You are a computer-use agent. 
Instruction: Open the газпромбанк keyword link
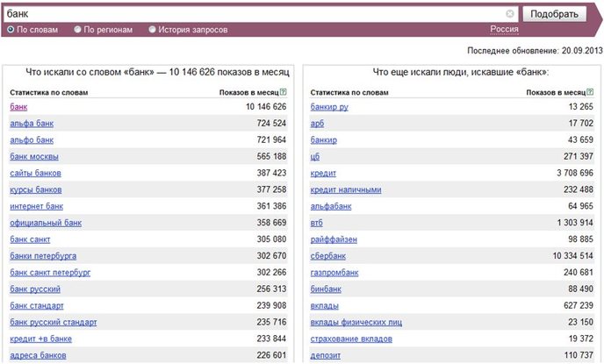[334, 273]
